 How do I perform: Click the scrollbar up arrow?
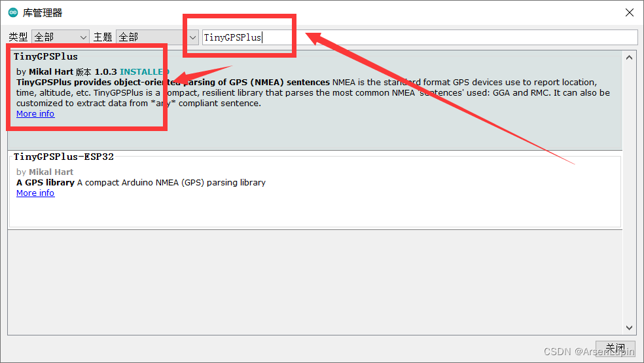tap(629, 58)
